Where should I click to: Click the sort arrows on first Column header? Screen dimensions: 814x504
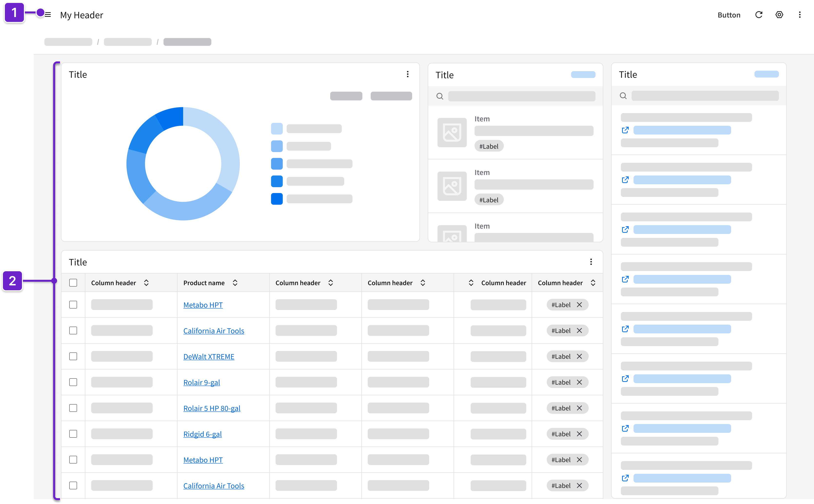[x=146, y=283]
